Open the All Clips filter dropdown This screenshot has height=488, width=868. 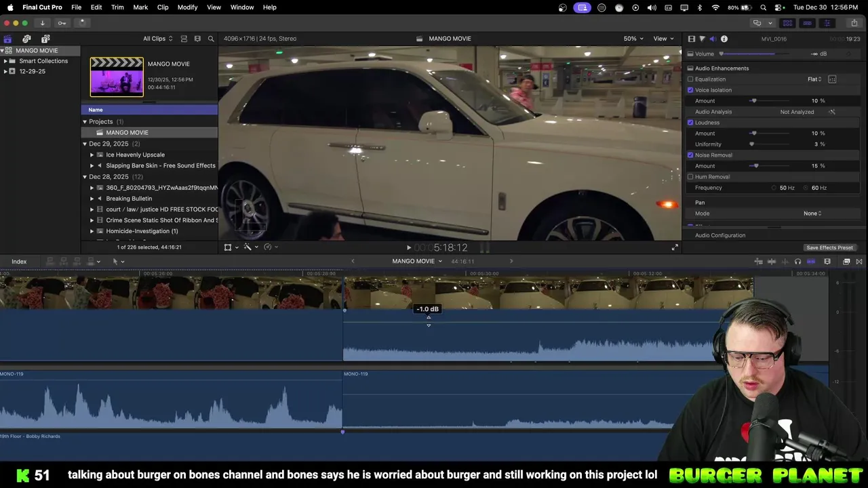click(x=157, y=39)
